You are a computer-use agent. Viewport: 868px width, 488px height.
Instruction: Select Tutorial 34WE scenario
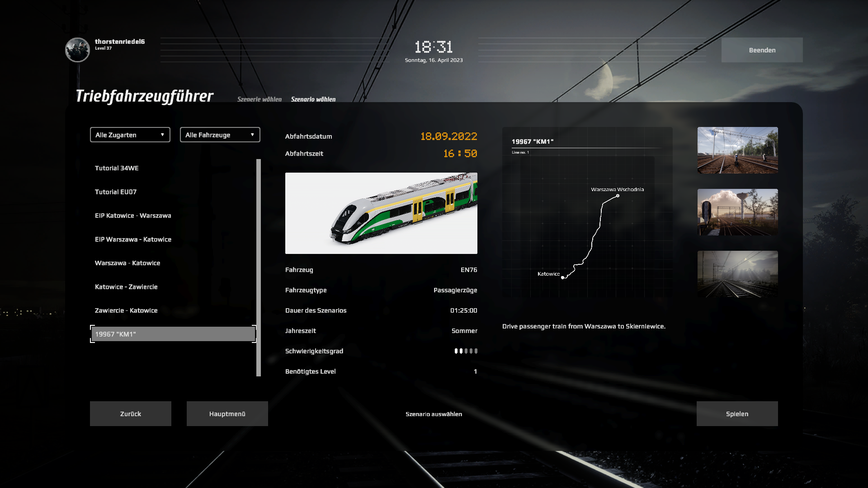(x=117, y=168)
